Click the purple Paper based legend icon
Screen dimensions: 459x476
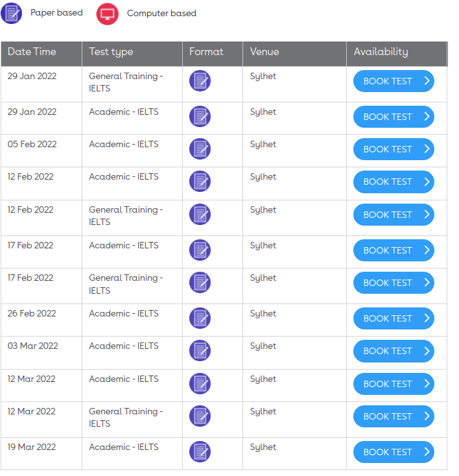[x=11, y=13]
